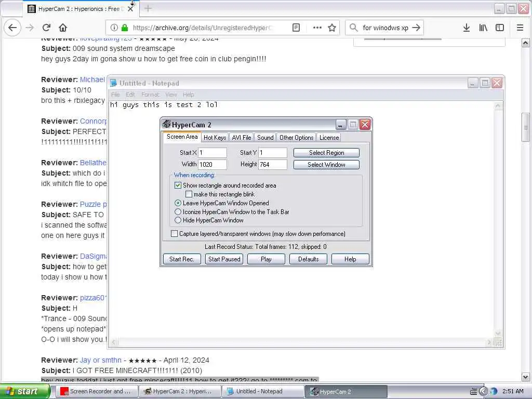Switch to Untitled - Notepad taskbar item
The image size is (532, 399).
(x=263, y=391)
